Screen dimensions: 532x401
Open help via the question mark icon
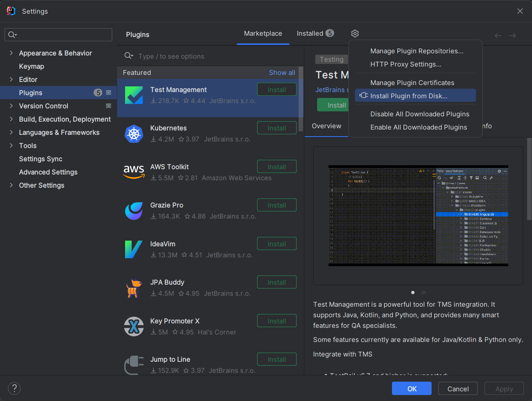pyautogui.click(x=14, y=388)
